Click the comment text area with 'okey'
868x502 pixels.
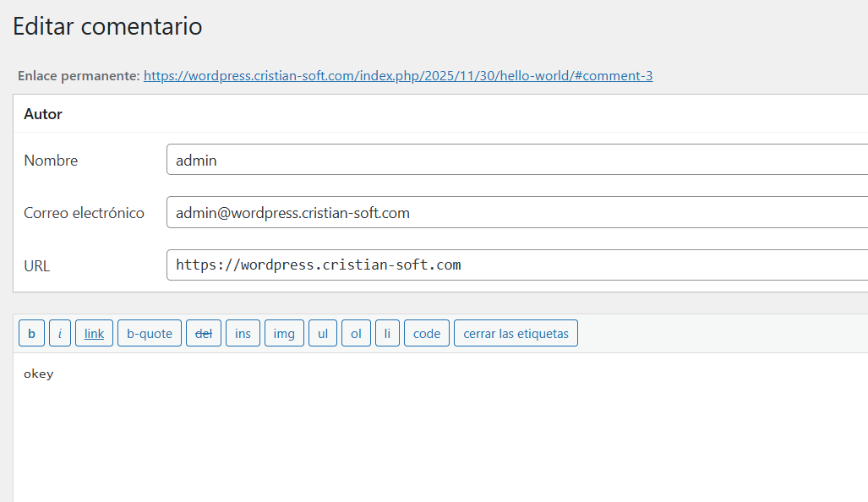click(x=439, y=423)
